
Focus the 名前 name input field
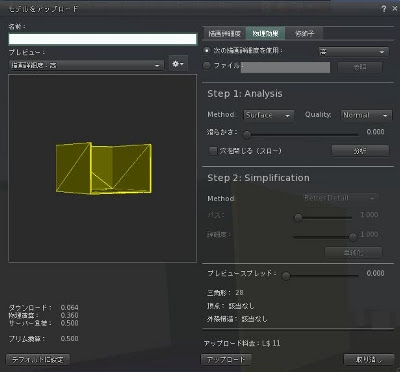click(102, 39)
